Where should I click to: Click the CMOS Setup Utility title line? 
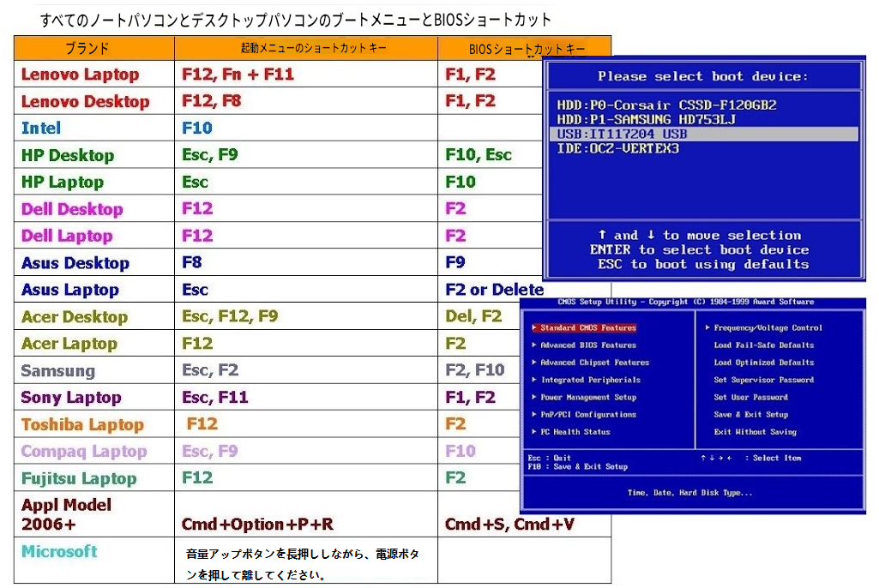click(685, 302)
